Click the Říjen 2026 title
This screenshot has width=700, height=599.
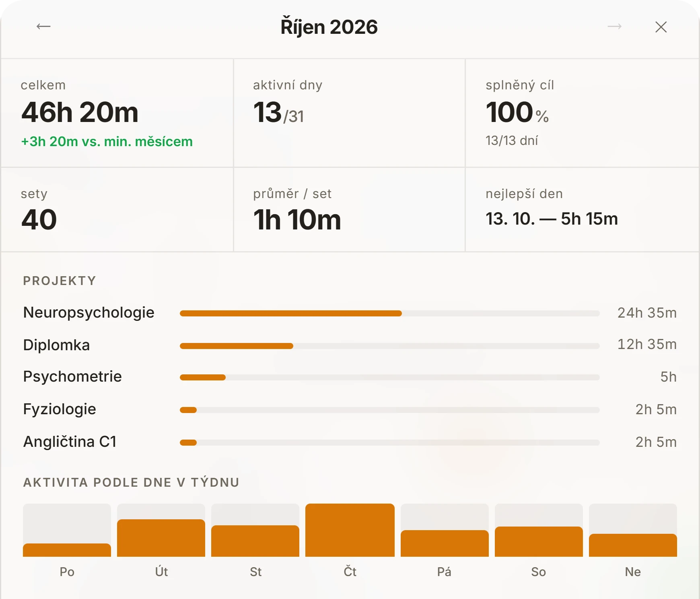pos(329,27)
